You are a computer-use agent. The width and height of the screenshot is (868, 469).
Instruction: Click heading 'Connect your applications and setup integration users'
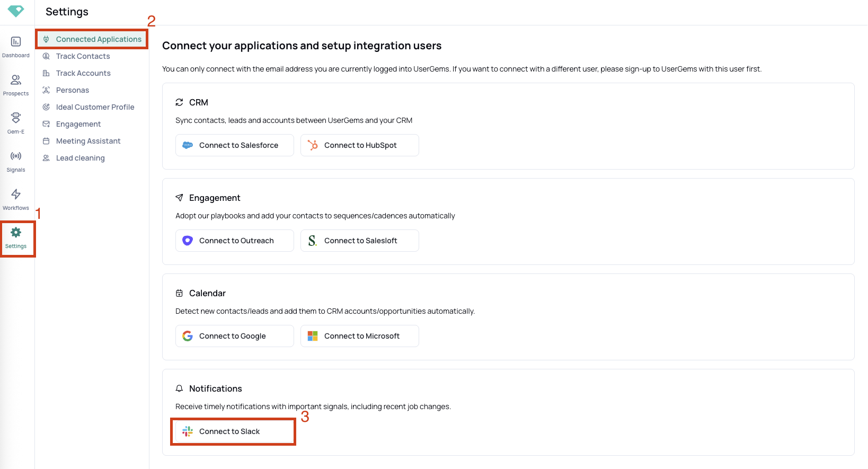[302, 46]
